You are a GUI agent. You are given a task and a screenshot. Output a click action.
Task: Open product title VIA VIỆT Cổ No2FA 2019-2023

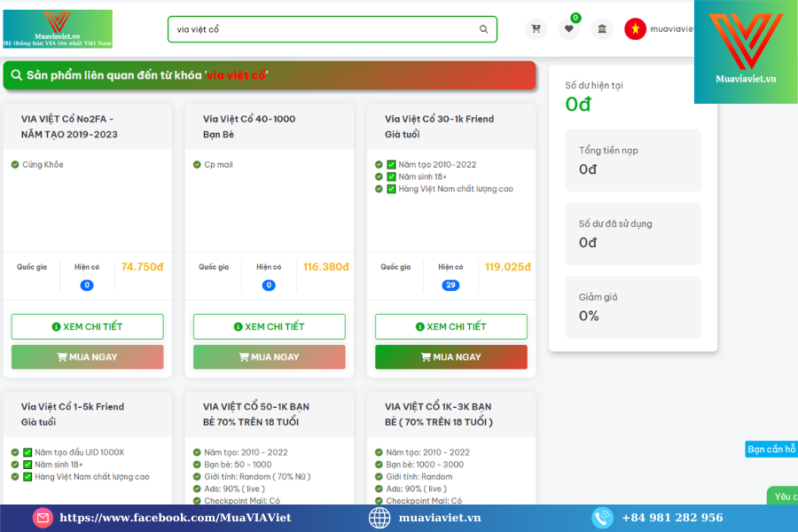(x=69, y=127)
